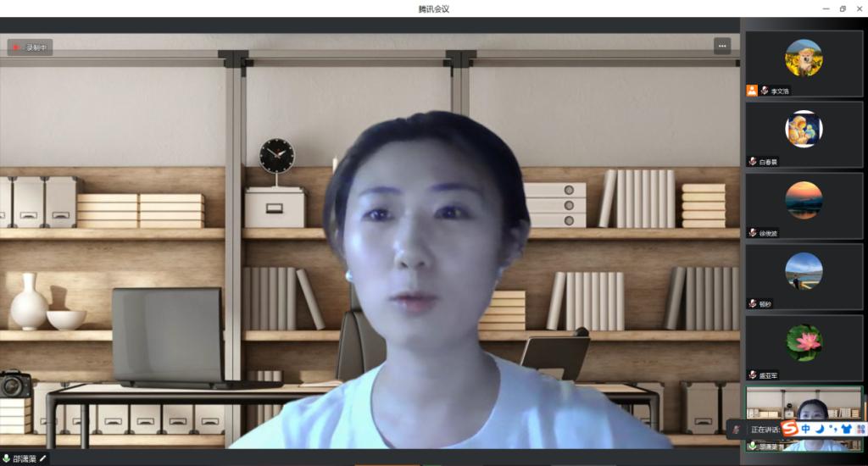Open Sogou skin shirt icon
The width and height of the screenshot is (868, 466).
tap(846, 429)
